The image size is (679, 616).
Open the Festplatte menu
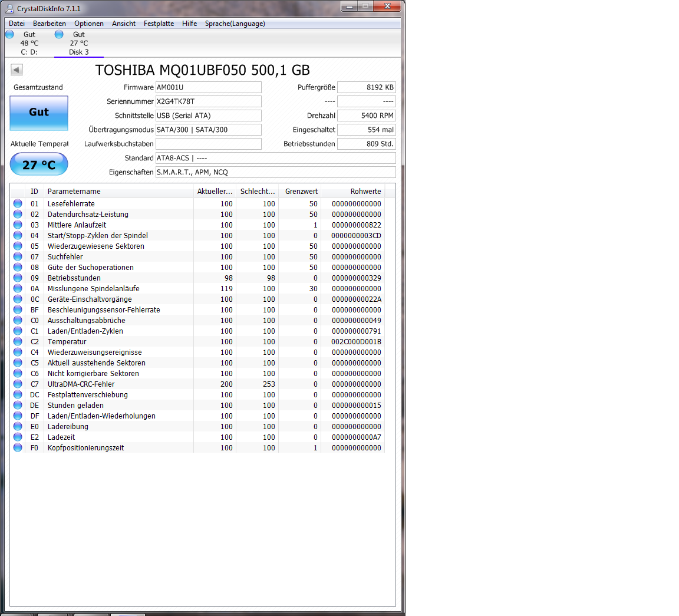pyautogui.click(x=159, y=24)
